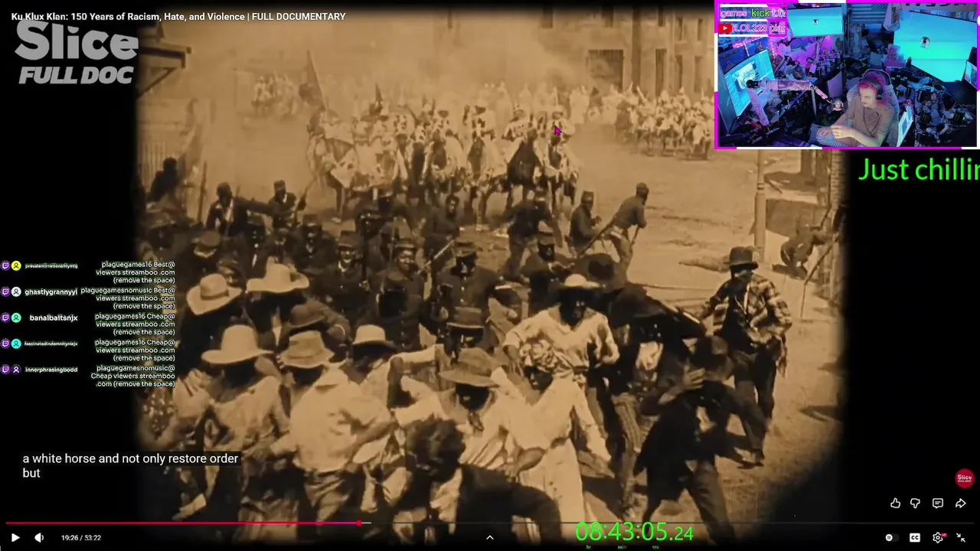This screenshot has width=980, height=551.
Task: Click Twitch chat icon beside ghastlygrannyyi
Action: pos(5,292)
